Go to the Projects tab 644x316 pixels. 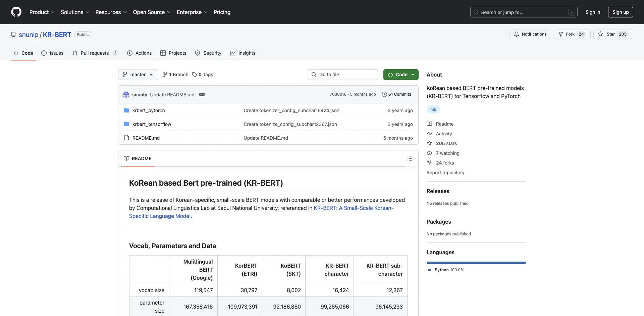[x=173, y=53]
